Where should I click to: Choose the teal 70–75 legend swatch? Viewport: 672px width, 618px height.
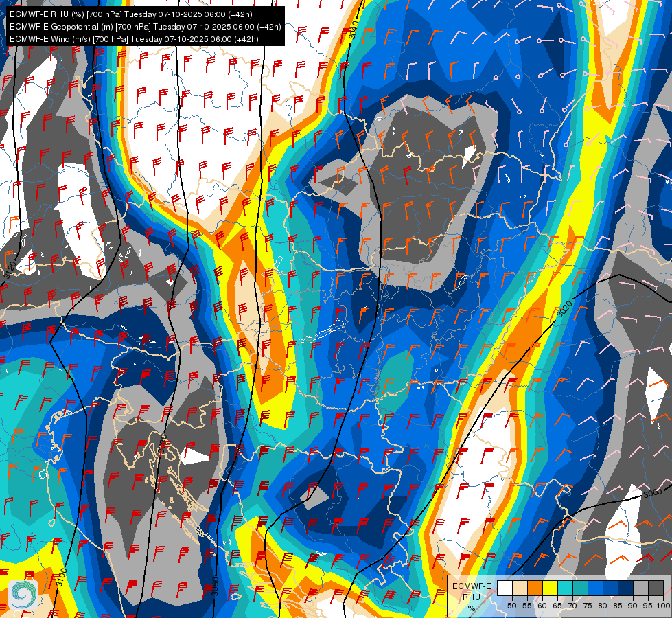coord(580,588)
